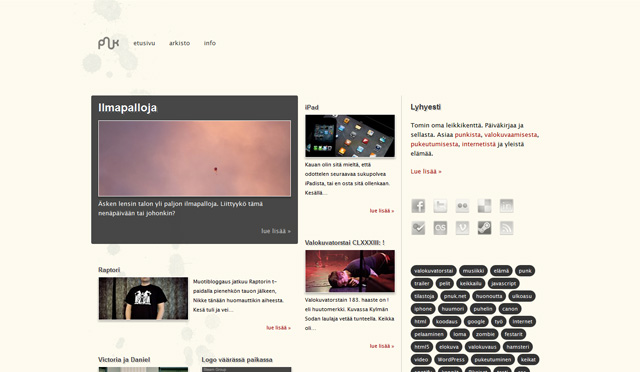Click the Foursquare checkmark icon

[x=418, y=228]
